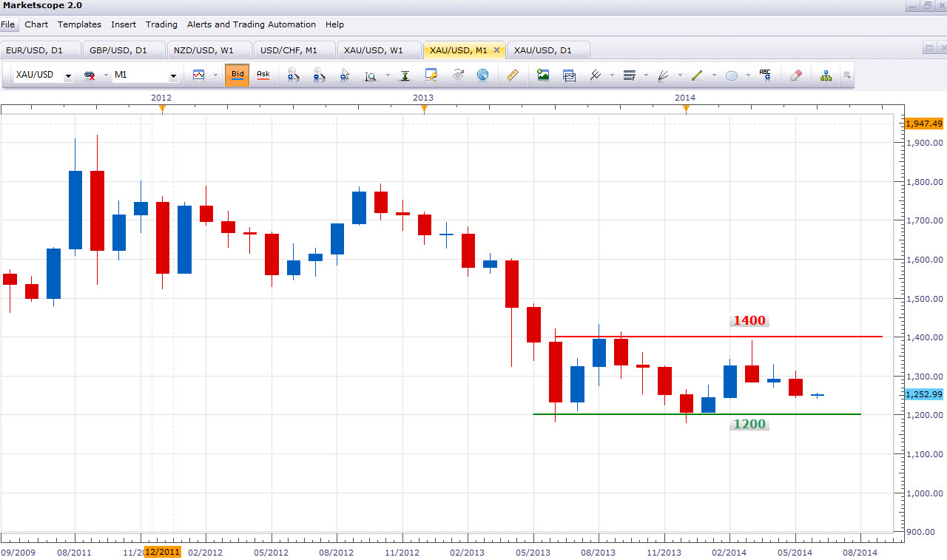Select the ruler measure tool
Screen dimensions: 947x560
tap(513, 75)
